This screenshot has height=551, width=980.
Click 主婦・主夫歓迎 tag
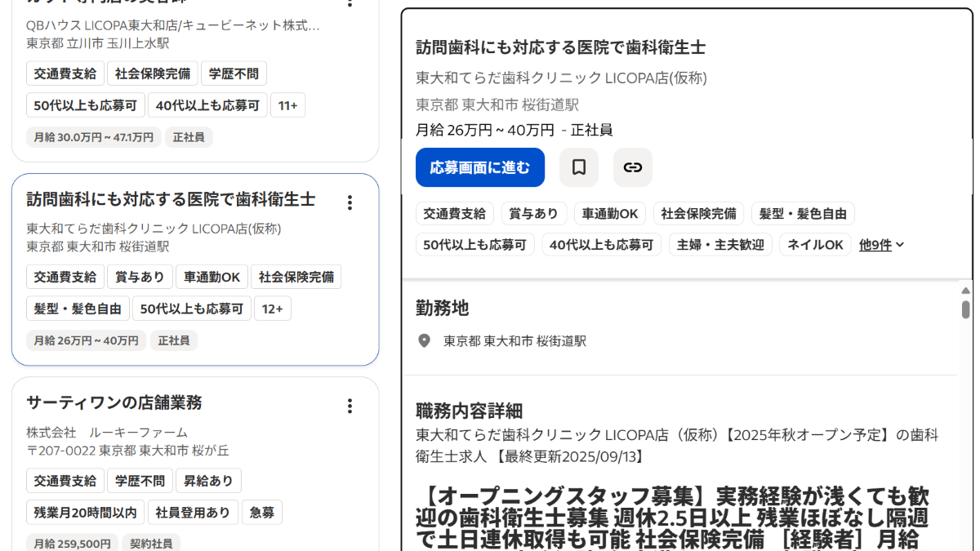pos(720,245)
